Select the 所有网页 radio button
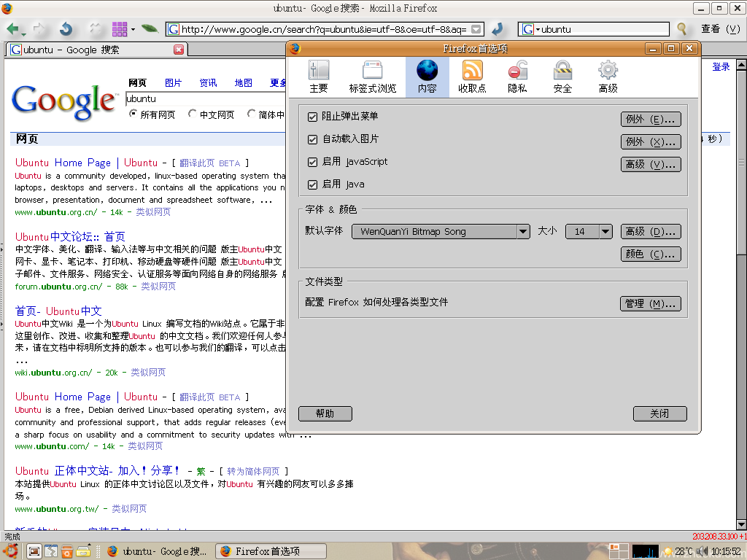The height and width of the screenshot is (560, 747). click(x=133, y=114)
